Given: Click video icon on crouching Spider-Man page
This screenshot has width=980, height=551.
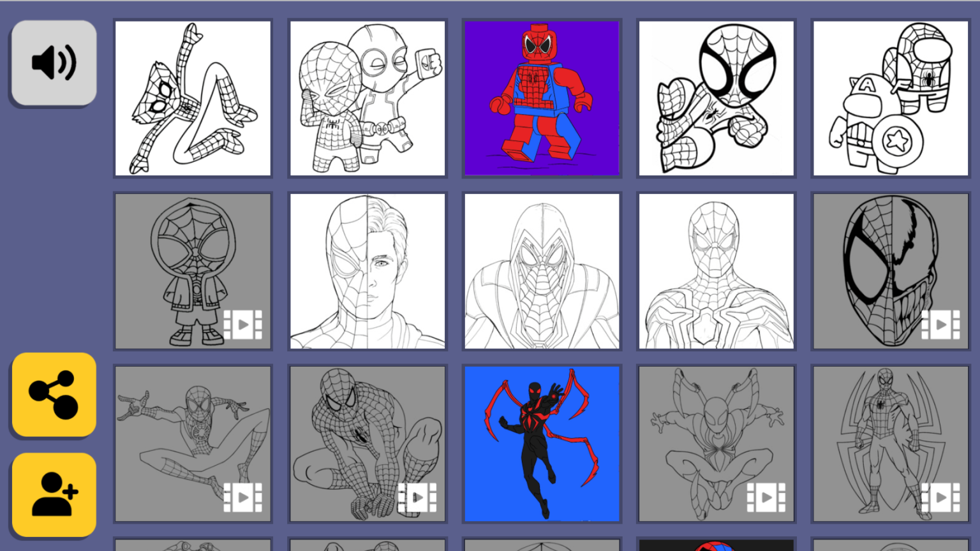Looking at the screenshot, I should [x=417, y=497].
